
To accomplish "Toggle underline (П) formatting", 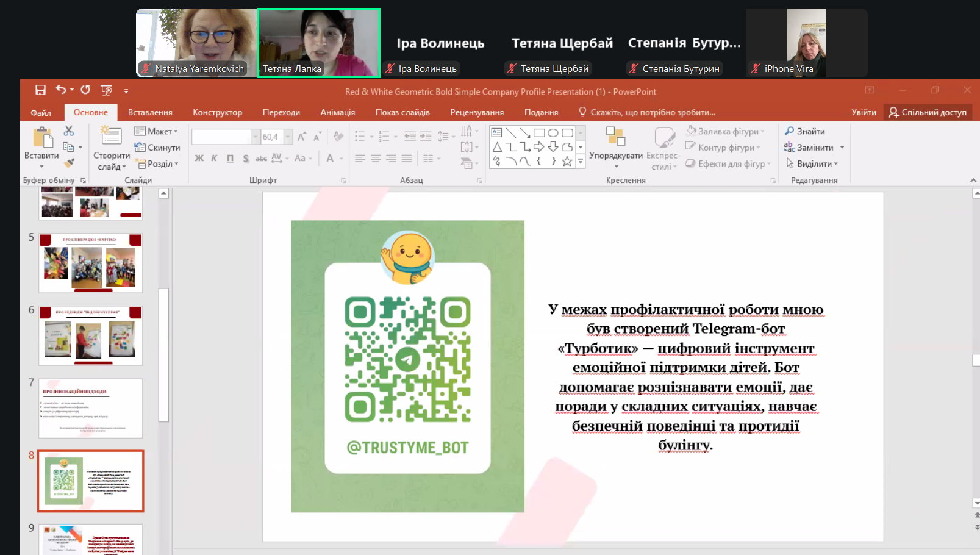I will click(230, 159).
